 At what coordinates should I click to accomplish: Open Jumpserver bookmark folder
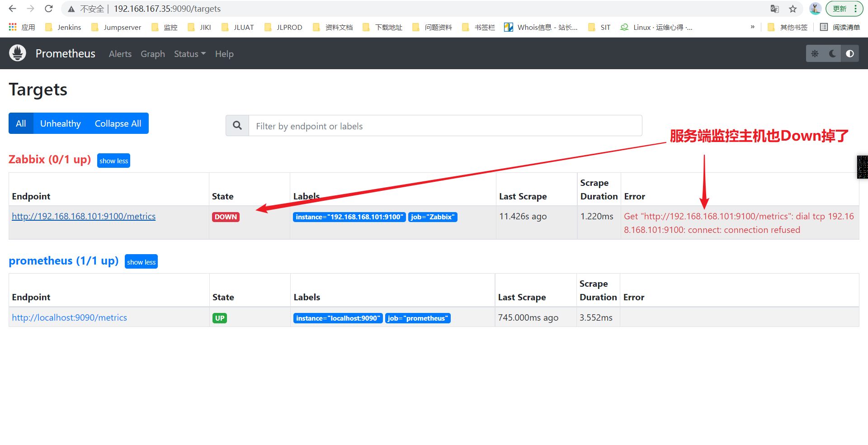(x=116, y=27)
